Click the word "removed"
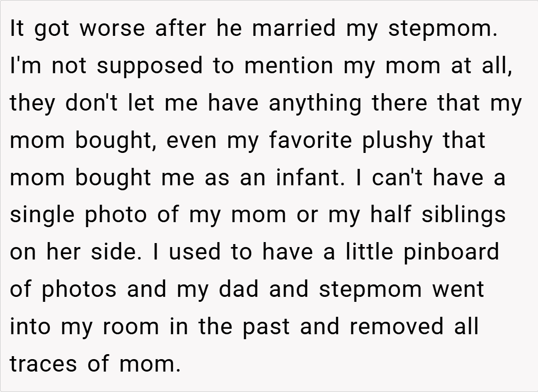Image resolution: width=538 pixels, height=392 pixels. 395,327
